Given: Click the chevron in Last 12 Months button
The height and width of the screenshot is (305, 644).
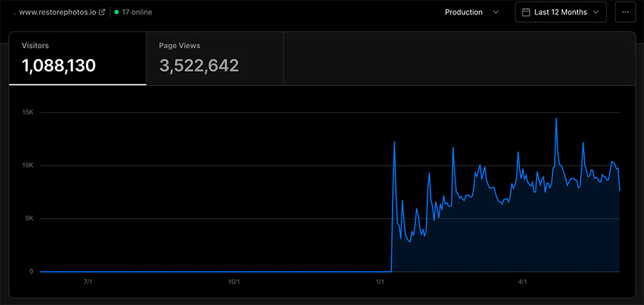Looking at the screenshot, I should (x=596, y=12).
